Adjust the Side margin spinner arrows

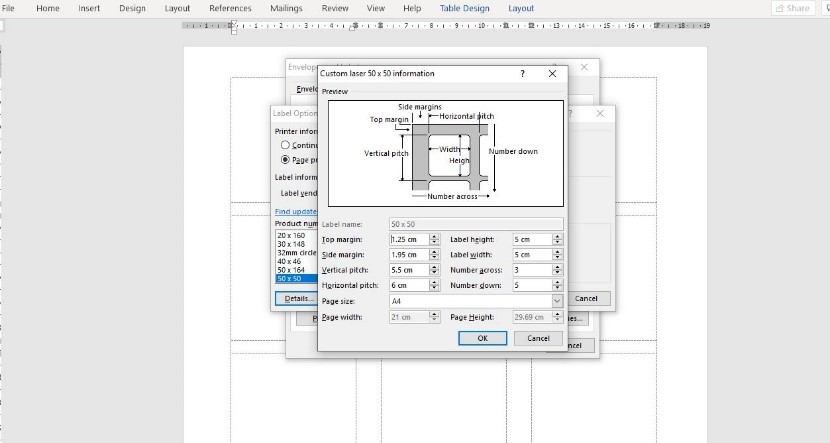pos(435,255)
